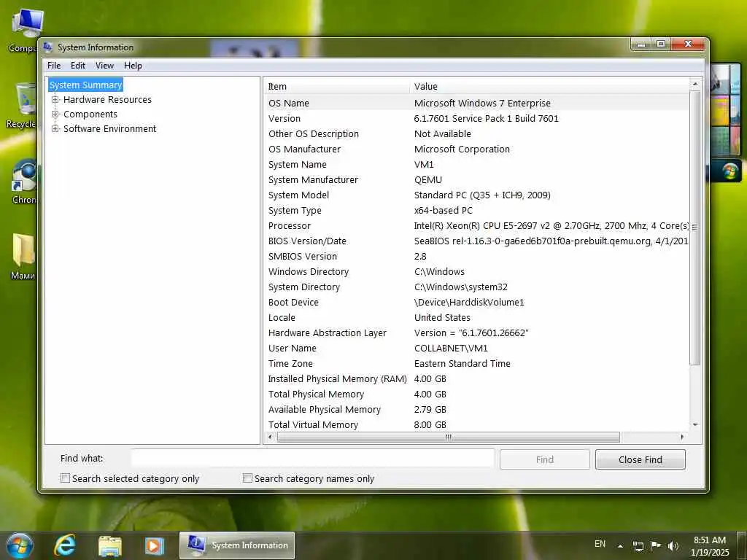This screenshot has width=747, height=560.
Task: Click the Show desktop strip
Action: click(x=742, y=545)
